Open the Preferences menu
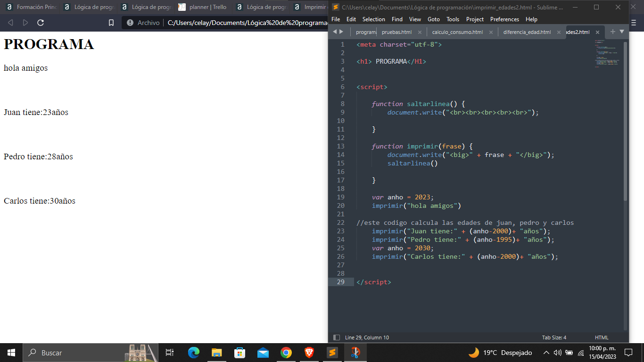Viewport: 644px width, 362px height. 504,19
